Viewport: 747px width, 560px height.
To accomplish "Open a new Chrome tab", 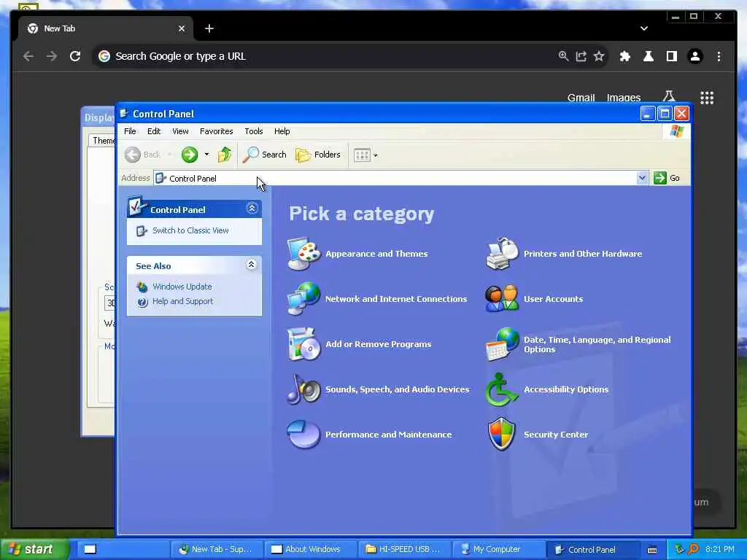I will 209,28.
